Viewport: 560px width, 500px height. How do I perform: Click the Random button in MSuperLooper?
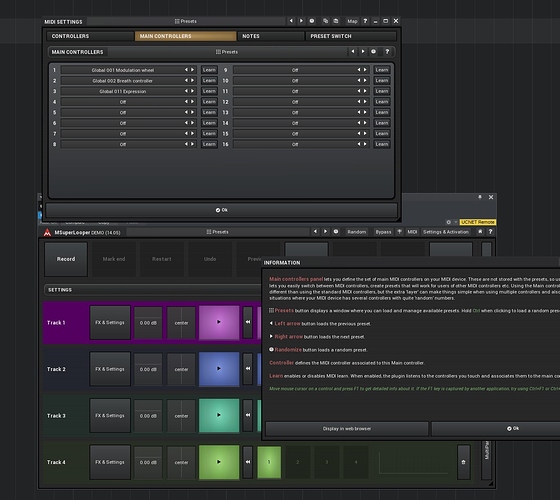point(356,232)
